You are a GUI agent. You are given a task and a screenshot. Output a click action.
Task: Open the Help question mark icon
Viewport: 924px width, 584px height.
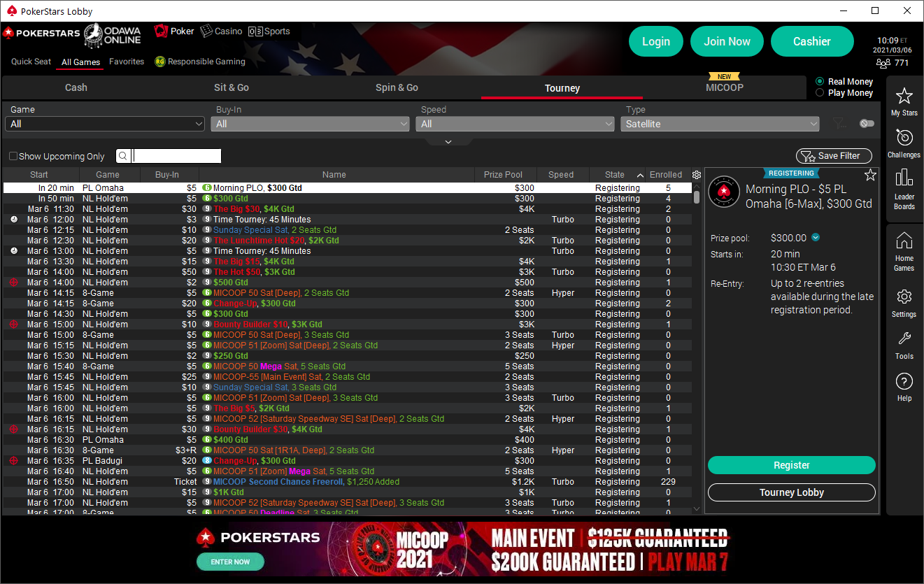click(x=904, y=381)
